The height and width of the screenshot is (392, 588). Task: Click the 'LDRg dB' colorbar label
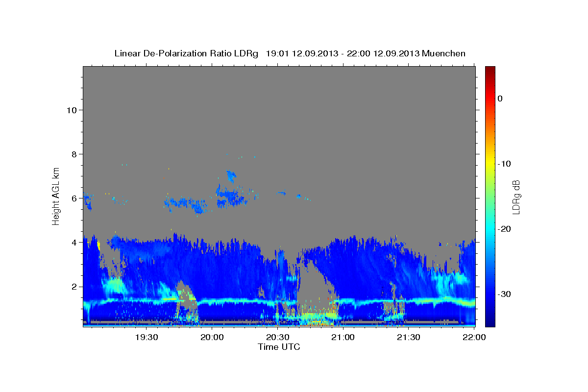515,197
